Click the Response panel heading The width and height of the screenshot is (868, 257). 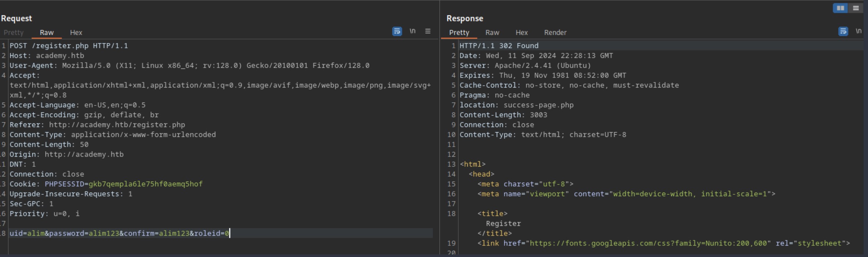click(x=465, y=18)
